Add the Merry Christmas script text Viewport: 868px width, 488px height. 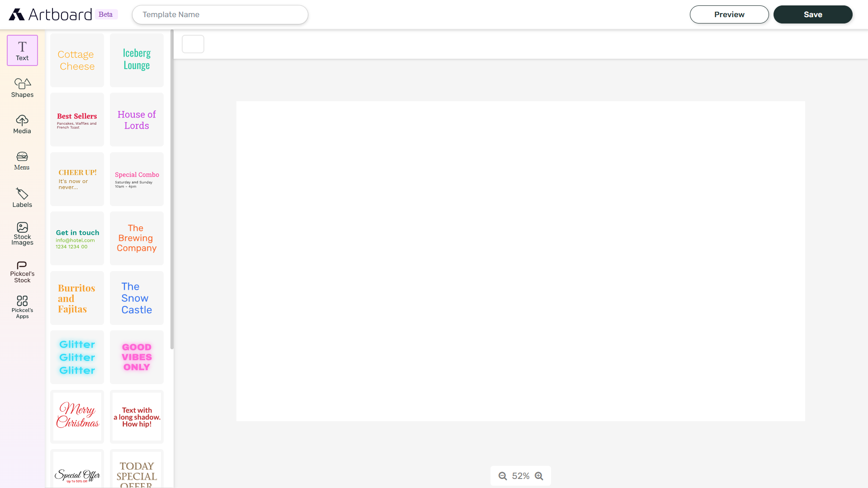tap(77, 417)
